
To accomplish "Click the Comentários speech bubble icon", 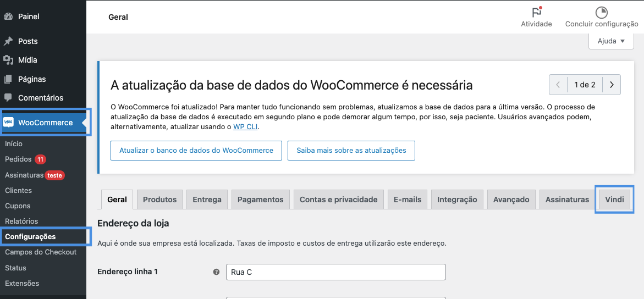I will [x=8, y=98].
